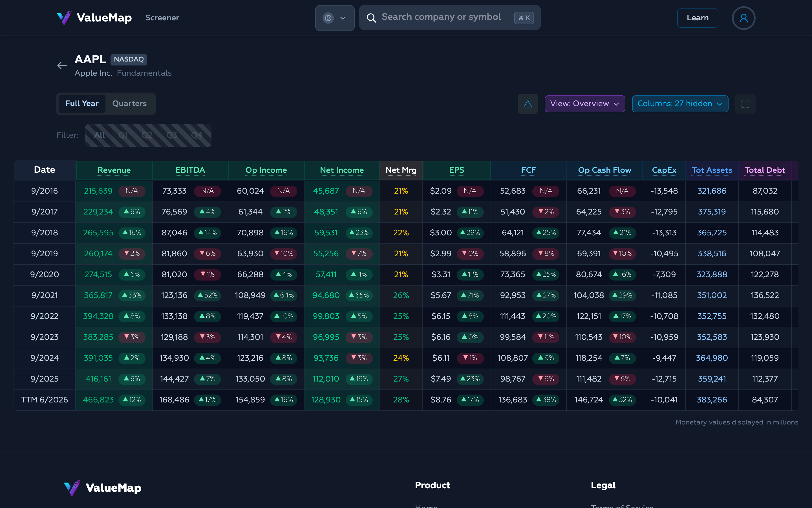This screenshot has height=508, width=812.
Task: Click the ValueMap logo icon in header
Action: pyautogui.click(x=64, y=18)
